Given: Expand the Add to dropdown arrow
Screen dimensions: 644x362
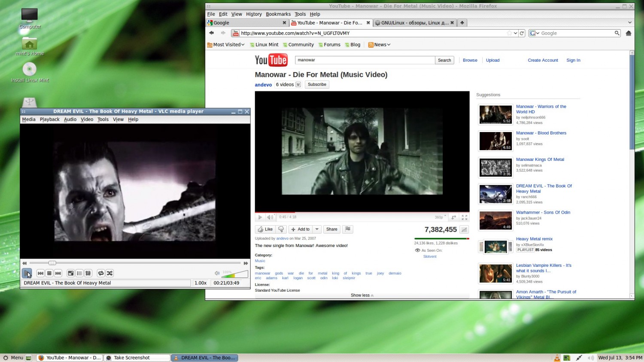Looking at the screenshot, I should (317, 229).
